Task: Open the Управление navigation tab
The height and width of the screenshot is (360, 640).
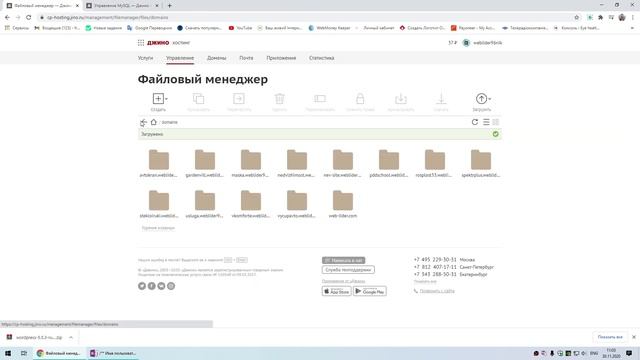Action: 180,58
